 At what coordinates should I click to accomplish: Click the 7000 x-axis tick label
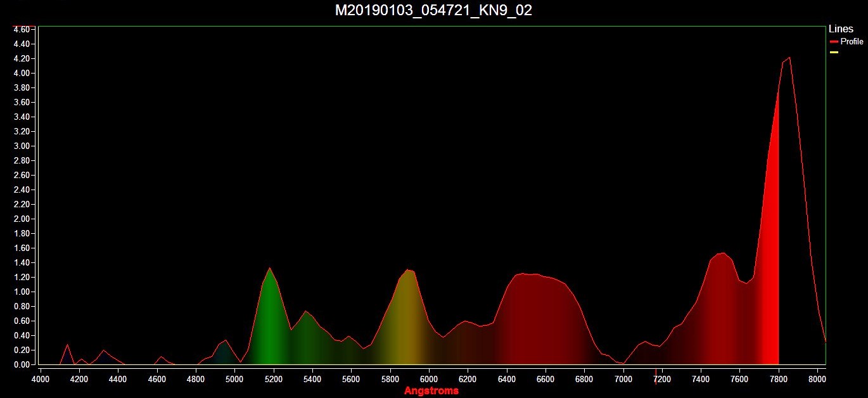[623, 380]
